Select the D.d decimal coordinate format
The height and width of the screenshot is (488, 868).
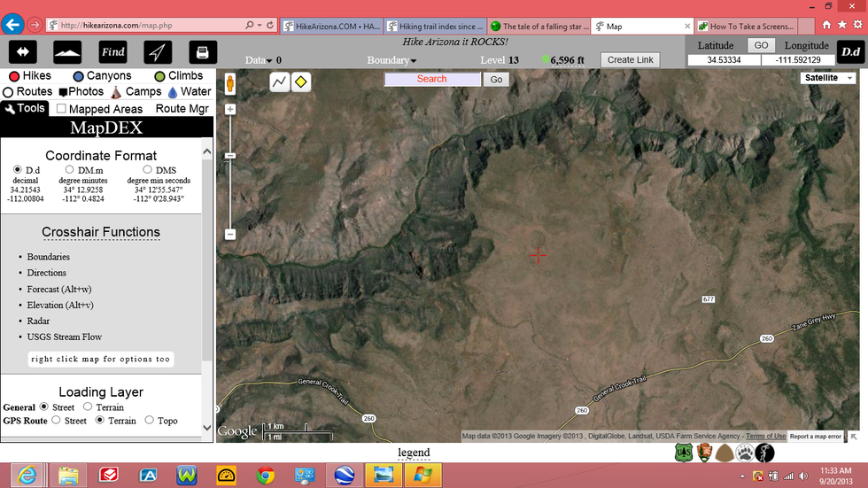(17, 169)
